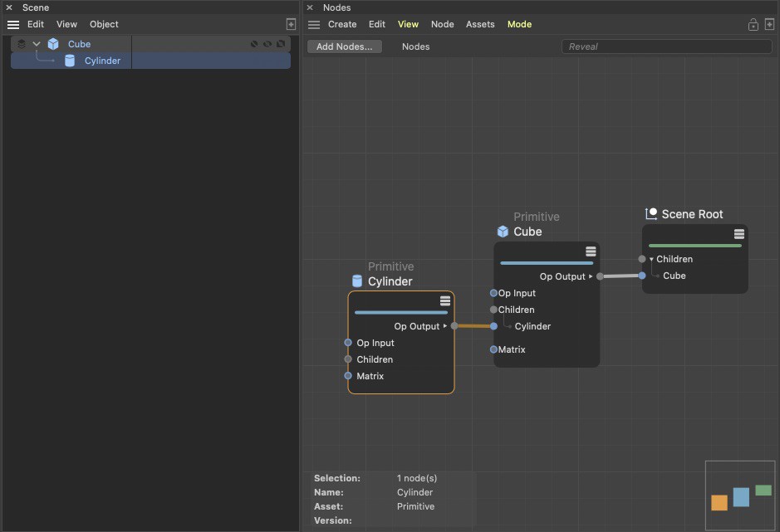The width and height of the screenshot is (780, 532).
Task: Click the Scene Root node's green color bar
Action: click(695, 246)
